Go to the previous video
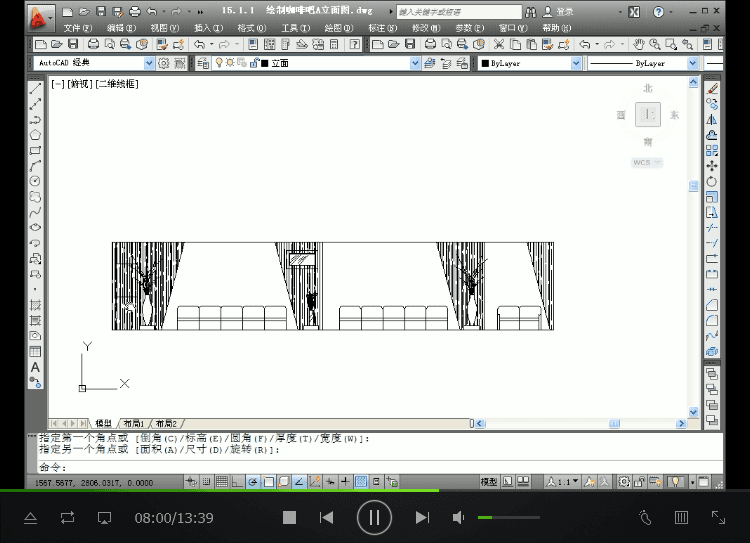Image resolution: width=750 pixels, height=543 pixels. click(x=326, y=517)
